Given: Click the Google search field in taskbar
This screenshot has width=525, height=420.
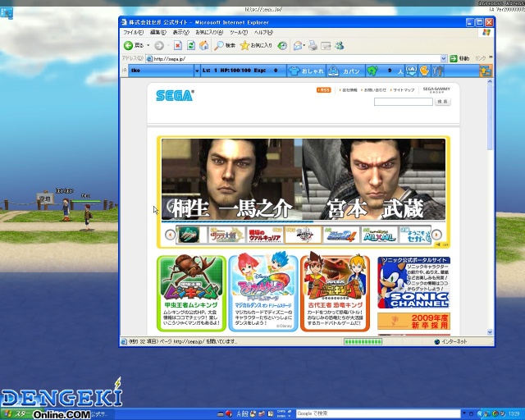Looking at the screenshot, I should [378, 413].
